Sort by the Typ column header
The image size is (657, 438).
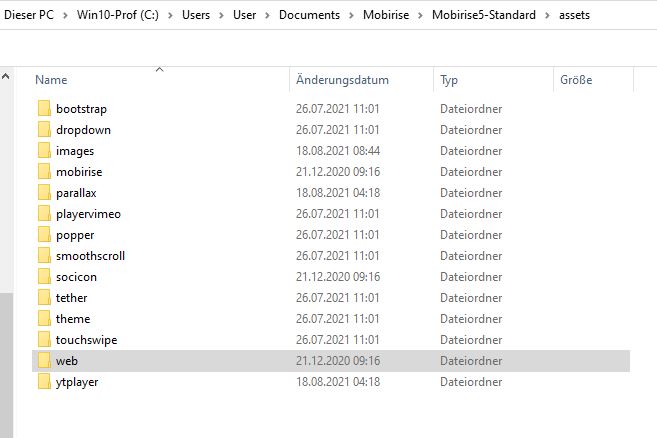449,80
